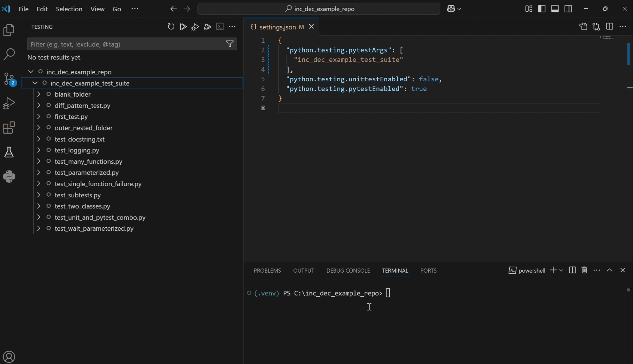Run all tests from the Testing toolbar
Viewport: 633px width, 364px height.
pyautogui.click(x=183, y=27)
